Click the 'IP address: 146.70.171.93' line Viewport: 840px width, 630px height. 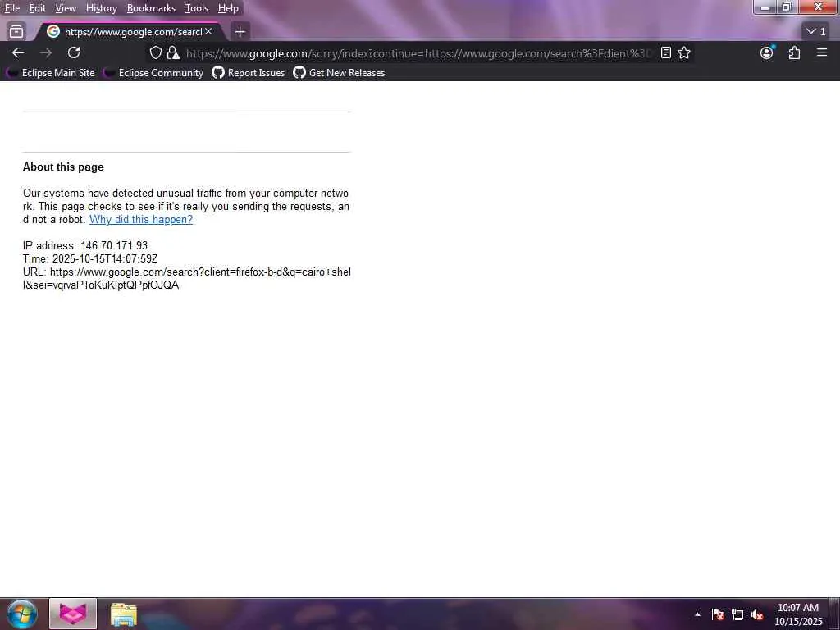[x=85, y=246]
